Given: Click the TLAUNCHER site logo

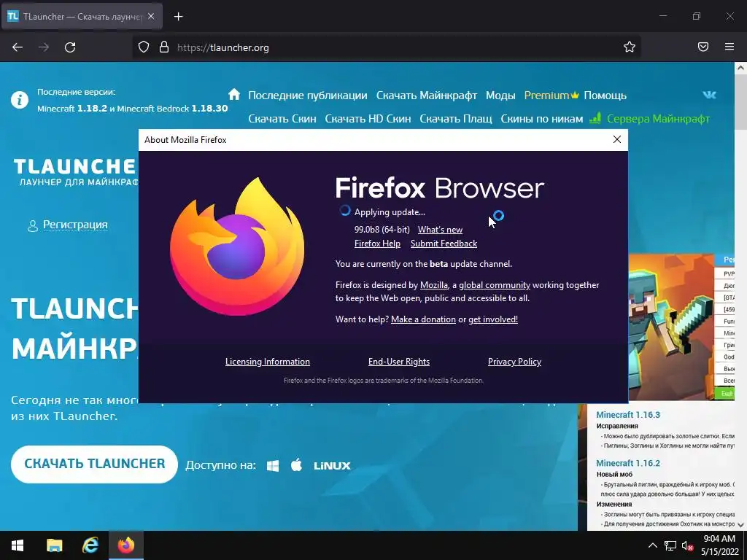Looking at the screenshot, I should pos(75,172).
